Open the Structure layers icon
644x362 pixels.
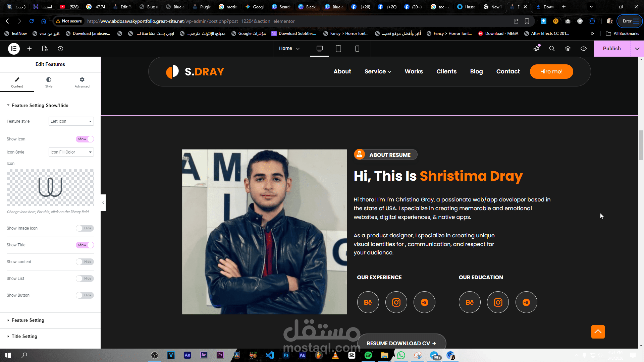[x=568, y=49]
